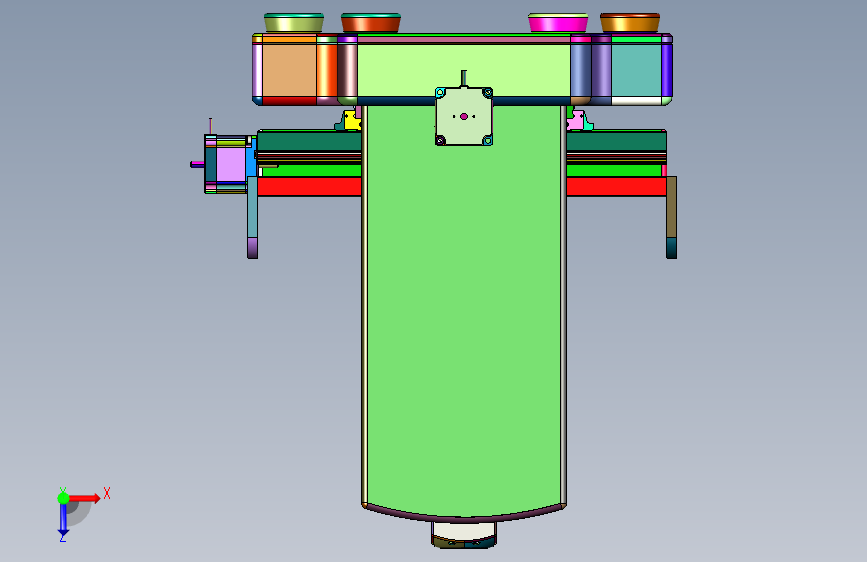
Task: Select the left bright green rail strip
Action: pos(311,171)
